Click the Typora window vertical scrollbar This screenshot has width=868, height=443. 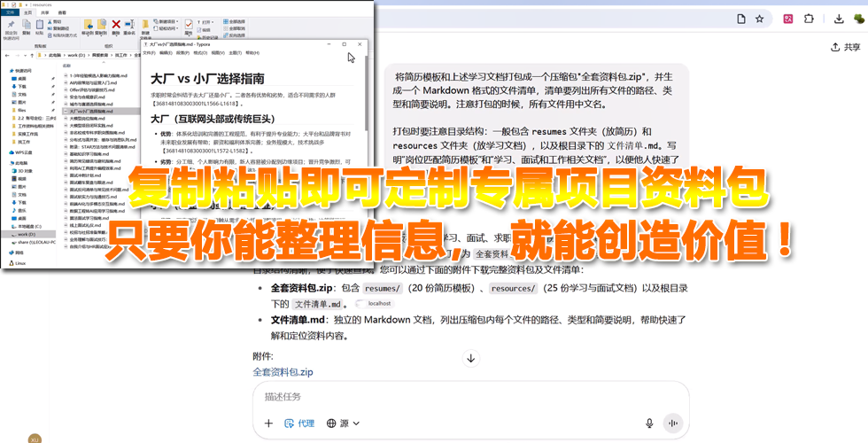(x=365, y=94)
